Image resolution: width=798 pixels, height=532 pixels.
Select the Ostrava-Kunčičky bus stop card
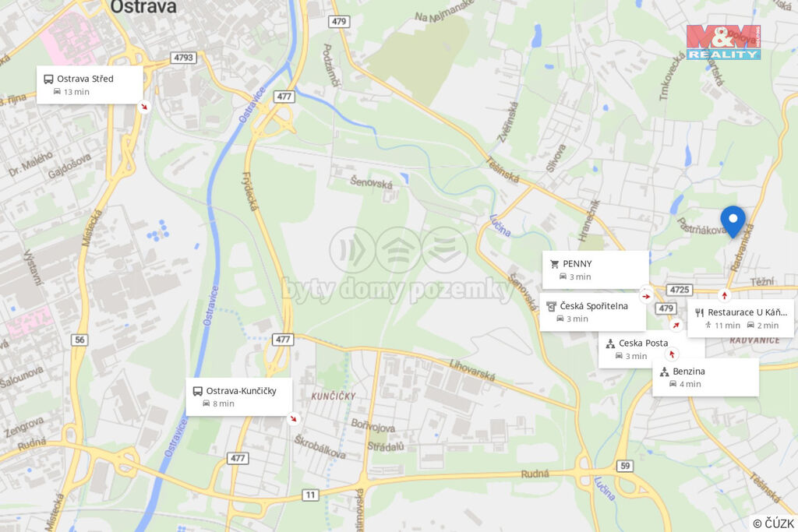(x=238, y=396)
